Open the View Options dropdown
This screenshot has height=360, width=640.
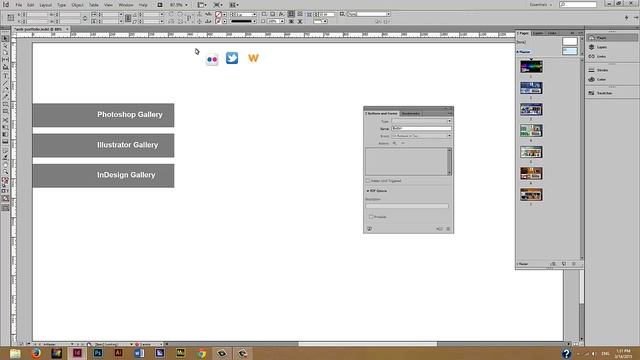coord(202,5)
